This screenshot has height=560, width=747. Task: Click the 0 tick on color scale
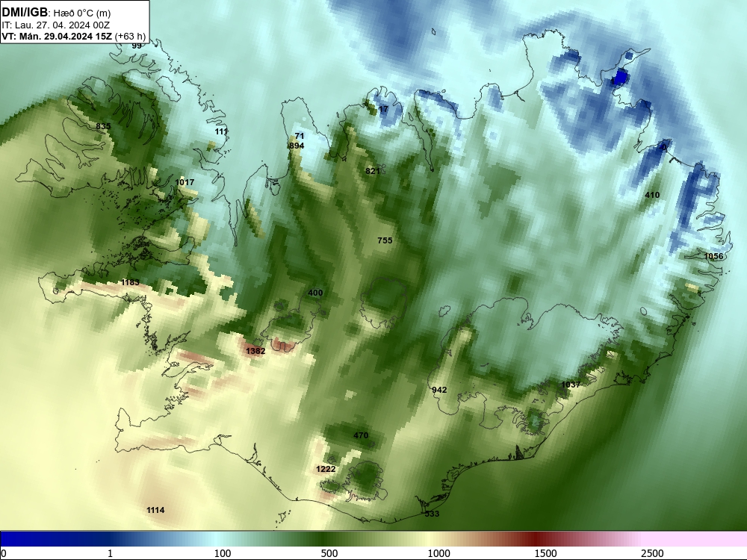4,553
